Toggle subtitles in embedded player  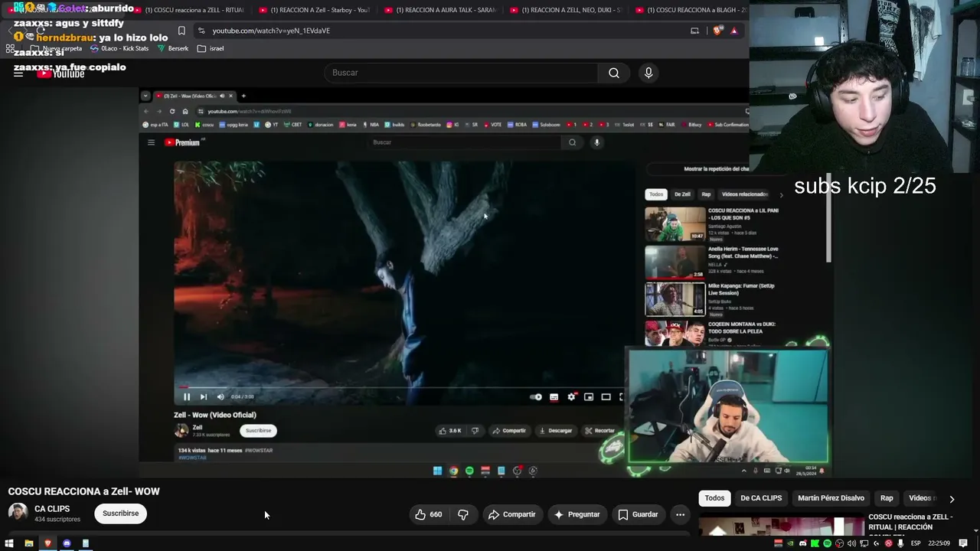click(x=554, y=396)
